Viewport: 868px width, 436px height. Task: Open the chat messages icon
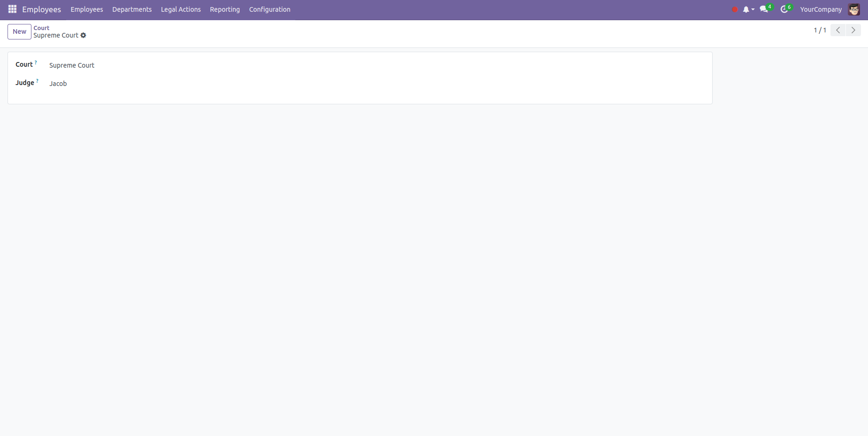tap(764, 9)
